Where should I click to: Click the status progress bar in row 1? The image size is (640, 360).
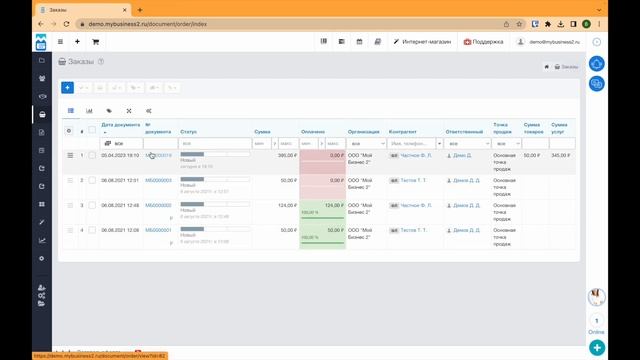(215, 154)
